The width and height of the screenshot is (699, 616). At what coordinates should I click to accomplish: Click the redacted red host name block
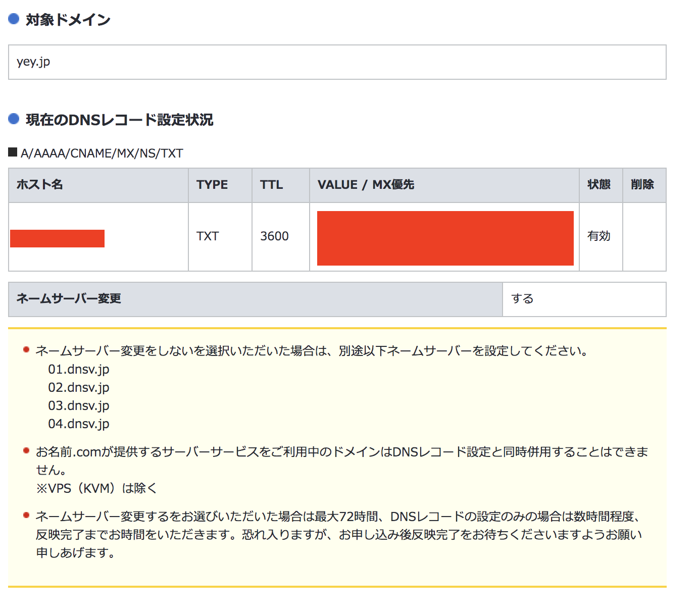pos(57,238)
